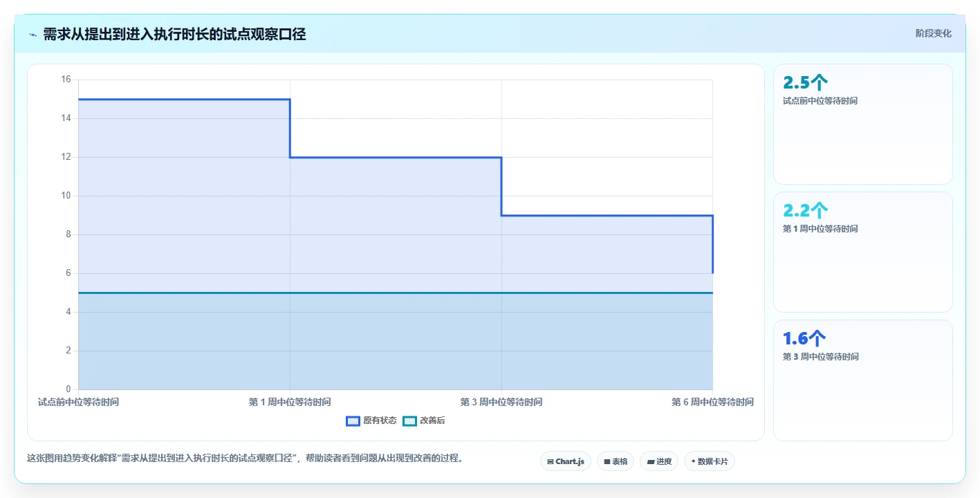The width and height of the screenshot is (980, 498).
Task: Click x-axis label 试点前中位等待时间
Action: click(x=78, y=402)
